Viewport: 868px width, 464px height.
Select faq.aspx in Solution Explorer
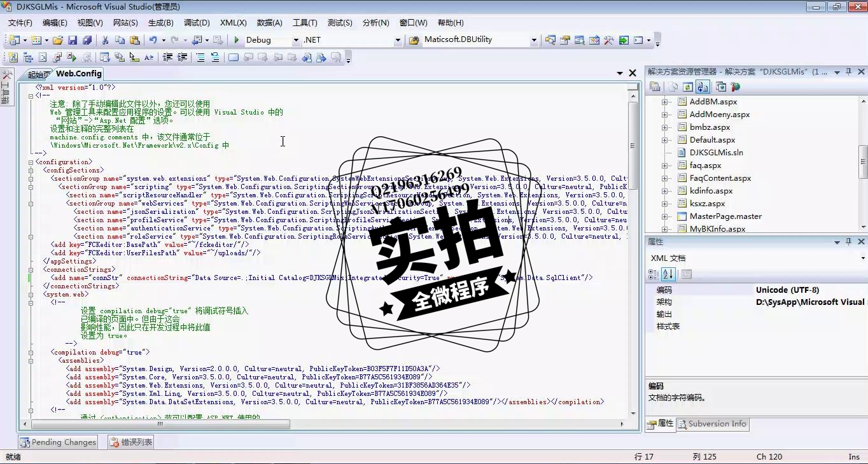click(x=705, y=165)
